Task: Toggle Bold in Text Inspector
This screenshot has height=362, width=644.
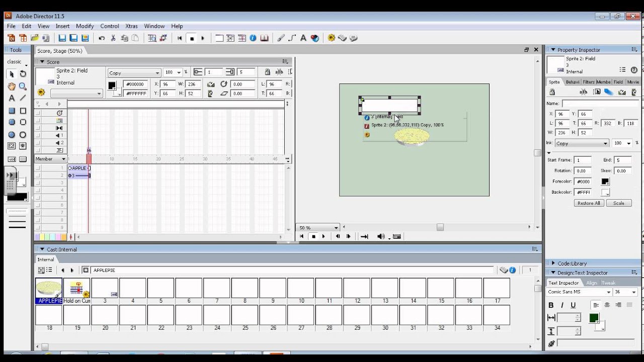Action: click(551, 305)
